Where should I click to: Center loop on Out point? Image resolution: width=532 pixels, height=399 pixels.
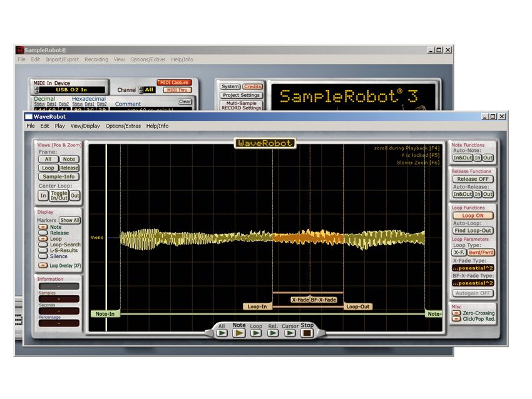pos(74,196)
